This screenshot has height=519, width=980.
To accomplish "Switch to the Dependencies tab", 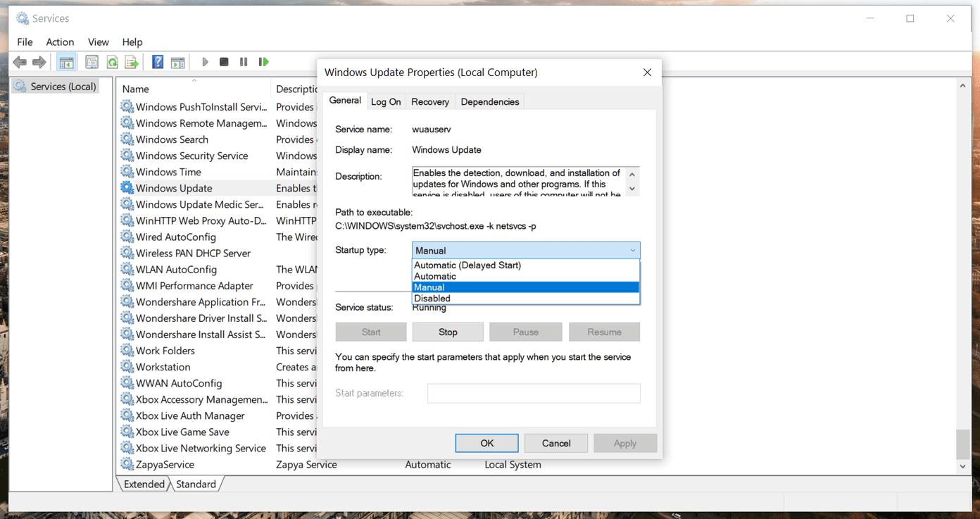I will click(490, 102).
